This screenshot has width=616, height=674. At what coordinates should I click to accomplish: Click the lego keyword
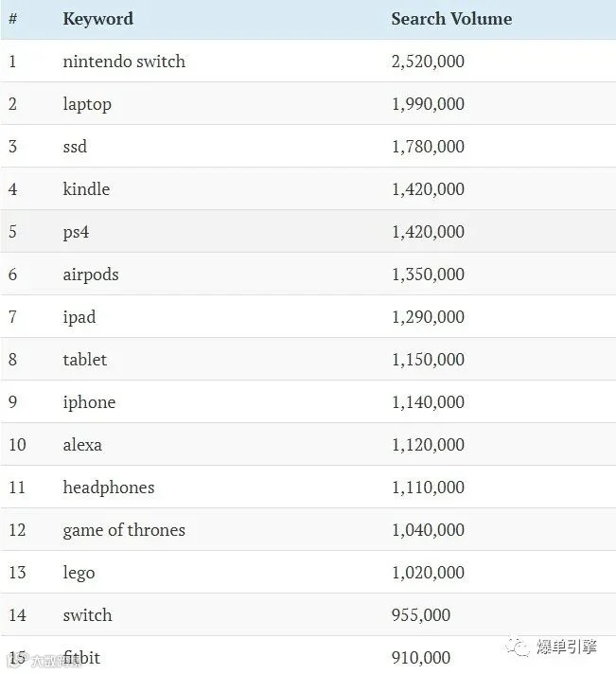[x=79, y=573]
